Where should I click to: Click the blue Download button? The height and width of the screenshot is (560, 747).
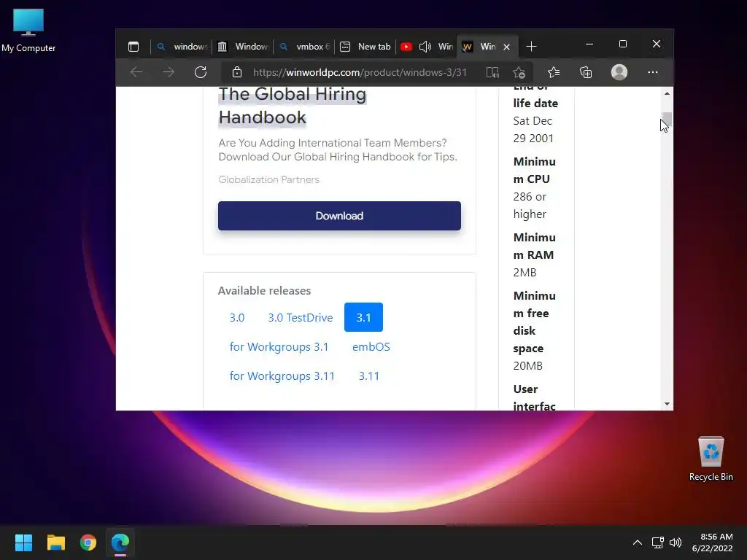tap(339, 216)
